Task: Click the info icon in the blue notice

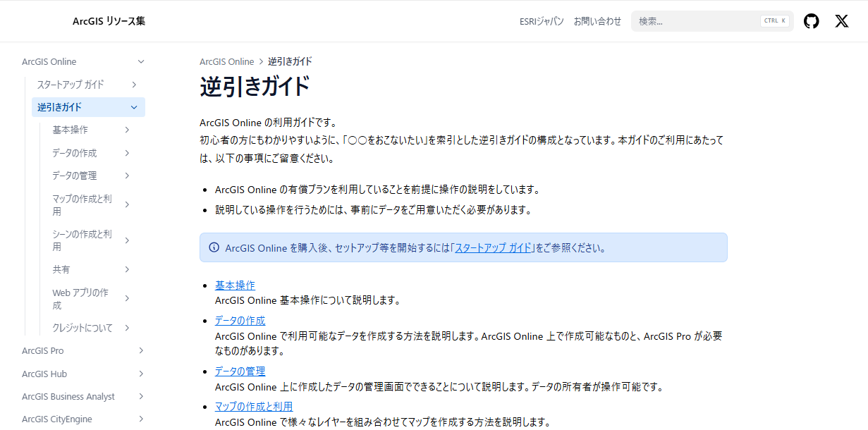Action: [x=214, y=247]
